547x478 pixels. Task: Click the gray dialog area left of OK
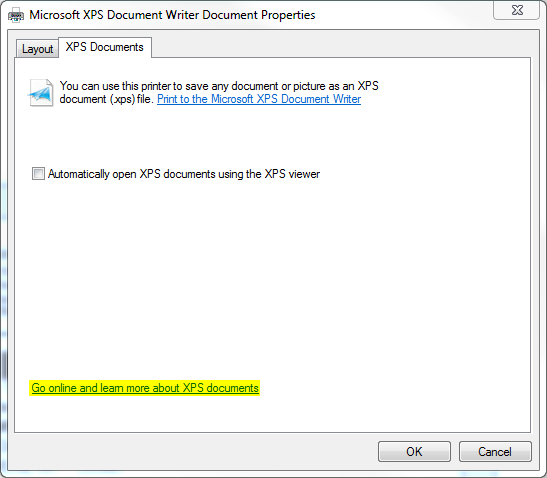click(x=192, y=451)
